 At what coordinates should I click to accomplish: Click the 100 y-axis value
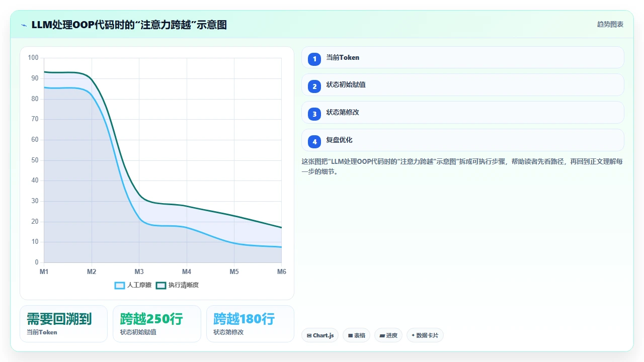pyautogui.click(x=33, y=58)
